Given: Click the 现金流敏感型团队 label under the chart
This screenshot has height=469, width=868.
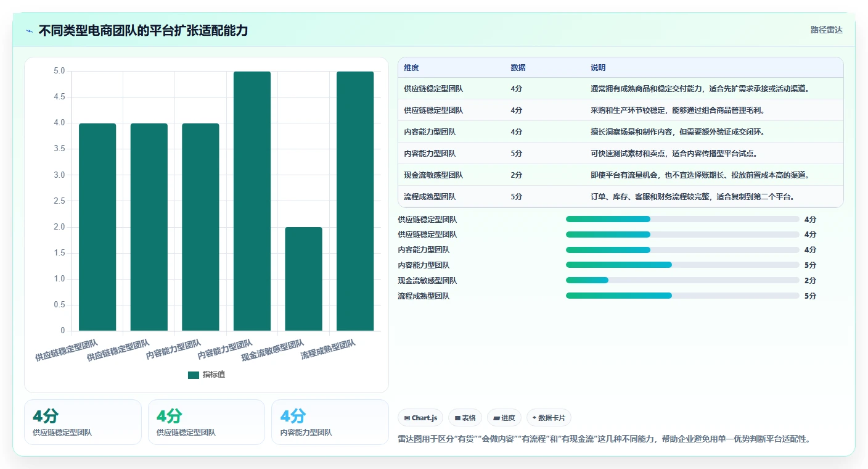Looking at the screenshot, I should tap(273, 350).
